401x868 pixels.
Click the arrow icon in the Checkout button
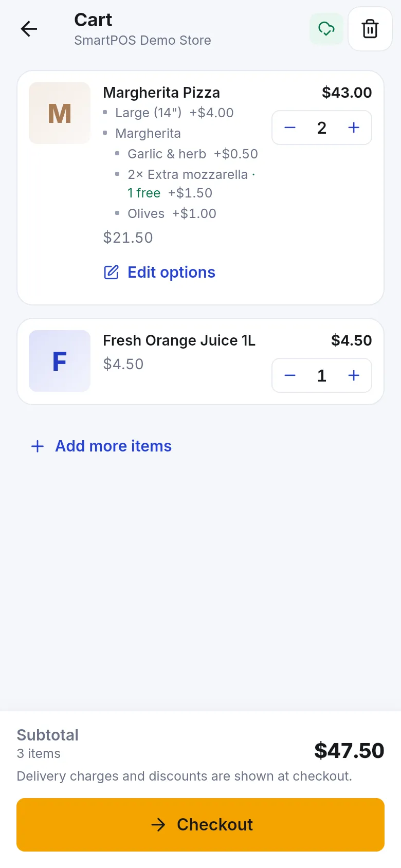pyautogui.click(x=158, y=825)
